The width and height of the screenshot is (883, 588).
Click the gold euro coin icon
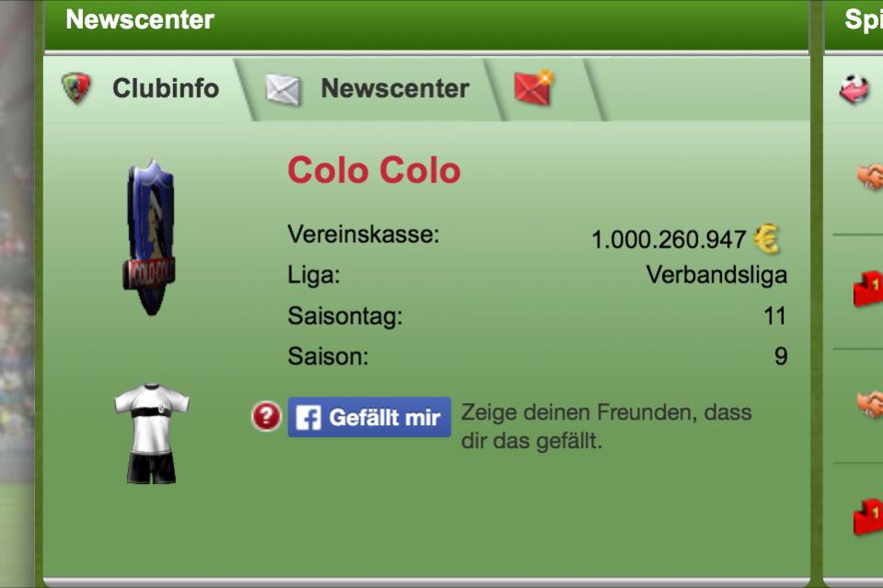pyautogui.click(x=767, y=239)
